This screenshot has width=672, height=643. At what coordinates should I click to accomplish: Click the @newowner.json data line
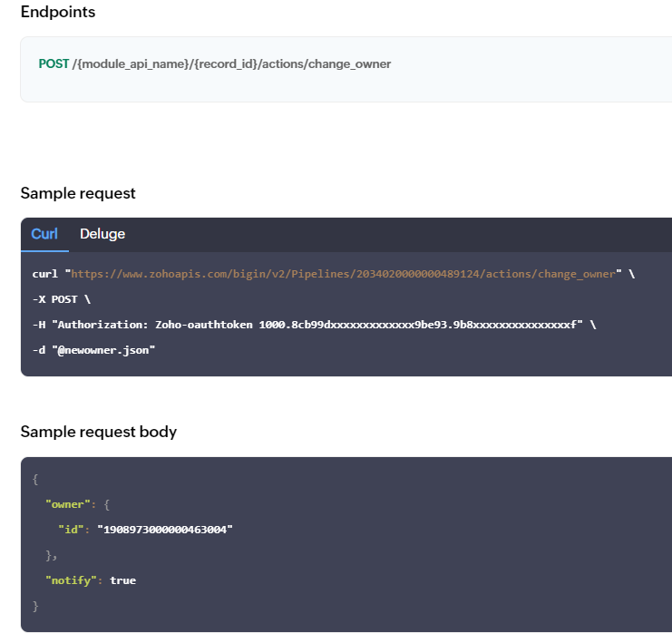(x=93, y=350)
